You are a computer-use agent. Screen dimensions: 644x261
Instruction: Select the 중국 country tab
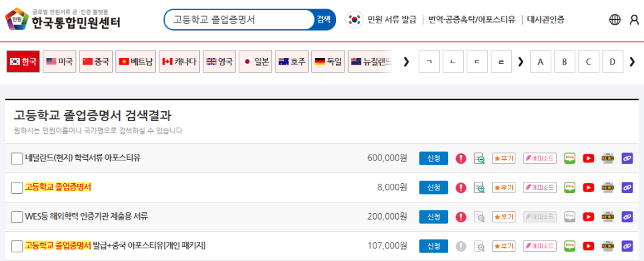tap(96, 61)
